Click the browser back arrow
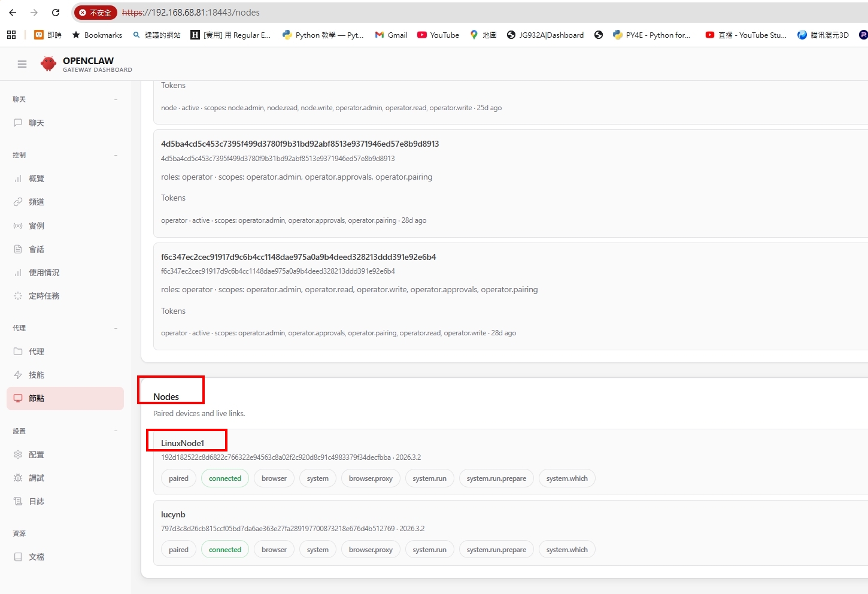This screenshot has height=594, width=868. pos(13,13)
